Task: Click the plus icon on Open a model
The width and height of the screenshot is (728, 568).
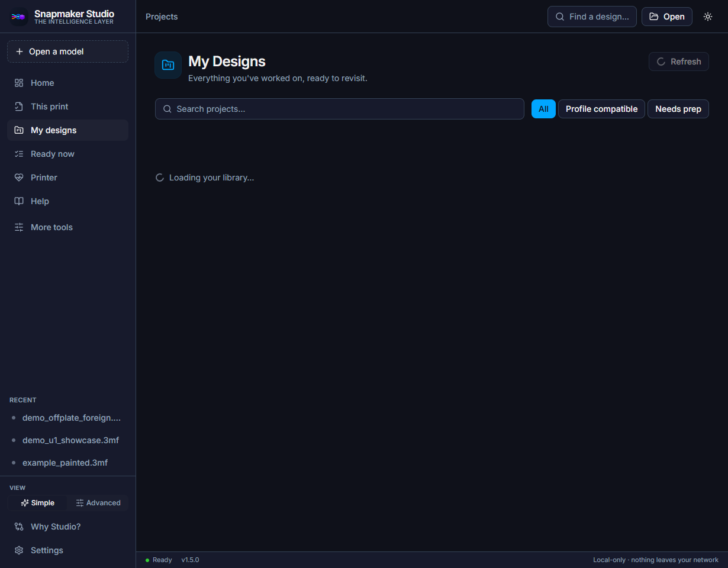Action: point(20,51)
